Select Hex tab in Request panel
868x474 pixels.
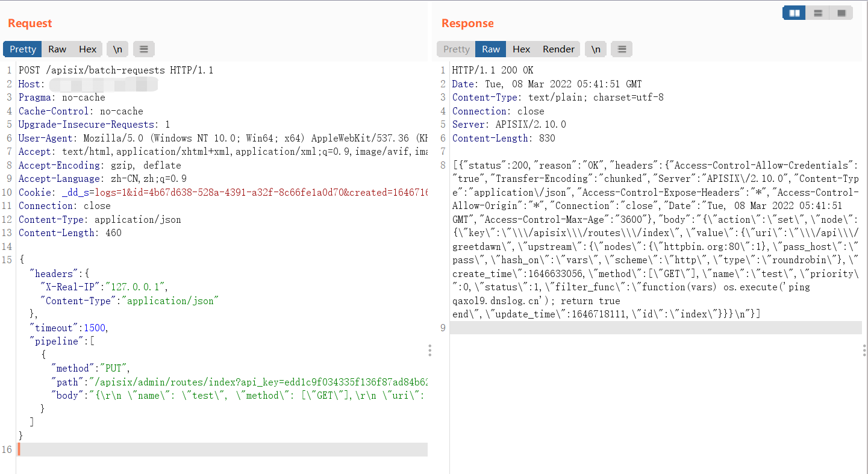87,49
